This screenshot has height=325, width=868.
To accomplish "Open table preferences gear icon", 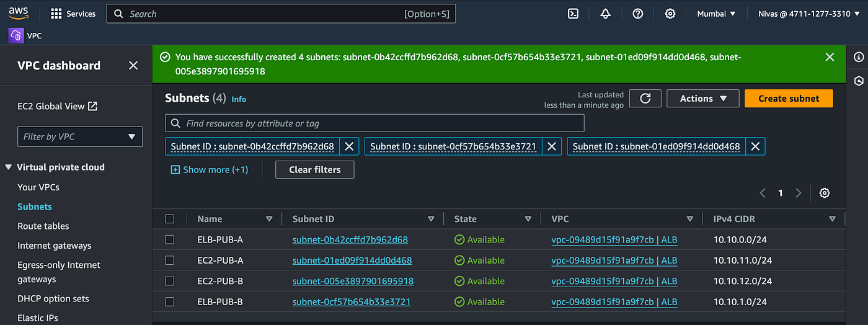I will 825,193.
